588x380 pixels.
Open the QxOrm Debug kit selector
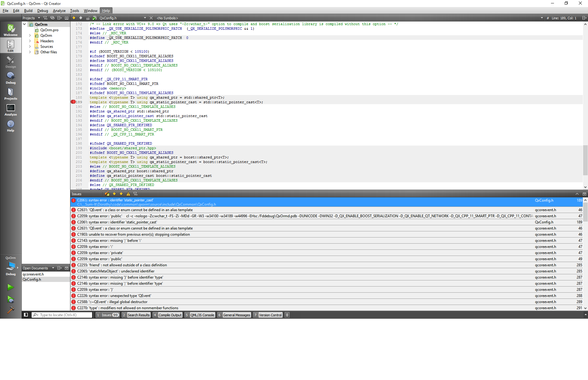click(11, 266)
